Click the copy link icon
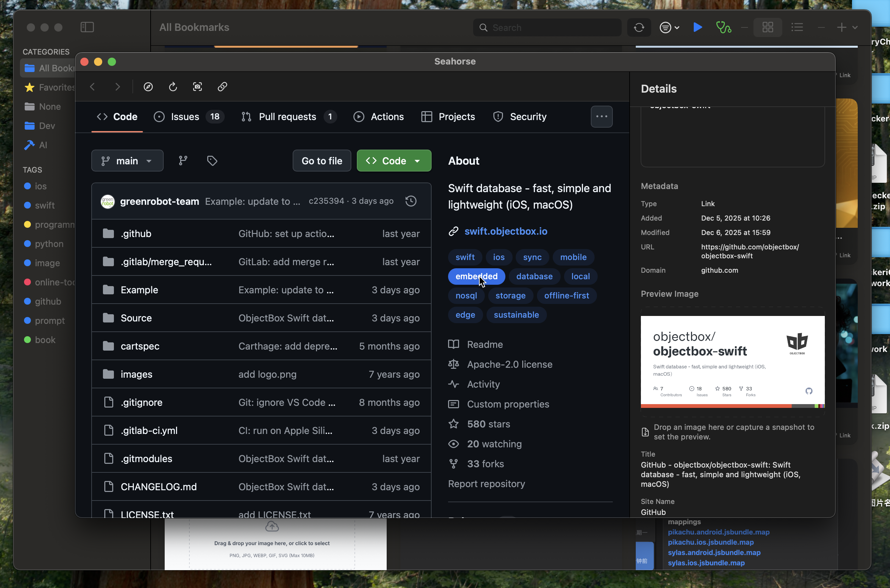Screen dimensions: 890x588 pos(222,87)
